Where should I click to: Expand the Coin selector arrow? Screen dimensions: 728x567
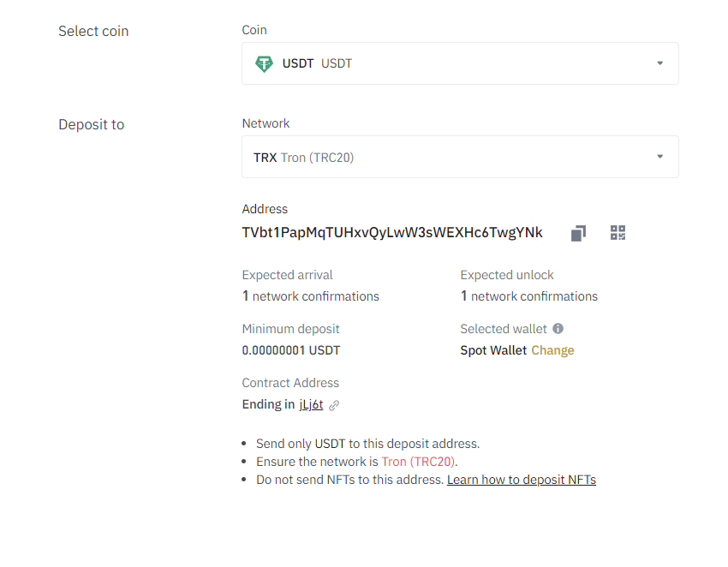pyautogui.click(x=659, y=63)
